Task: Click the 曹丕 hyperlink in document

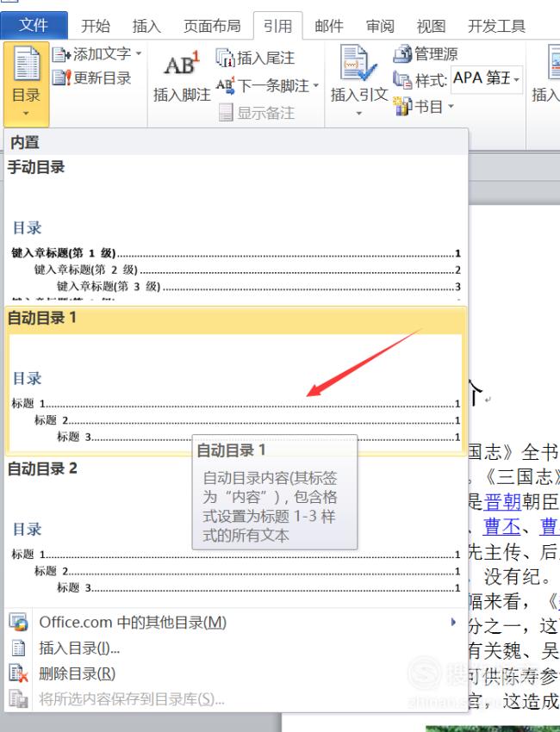Action: pyautogui.click(x=501, y=527)
